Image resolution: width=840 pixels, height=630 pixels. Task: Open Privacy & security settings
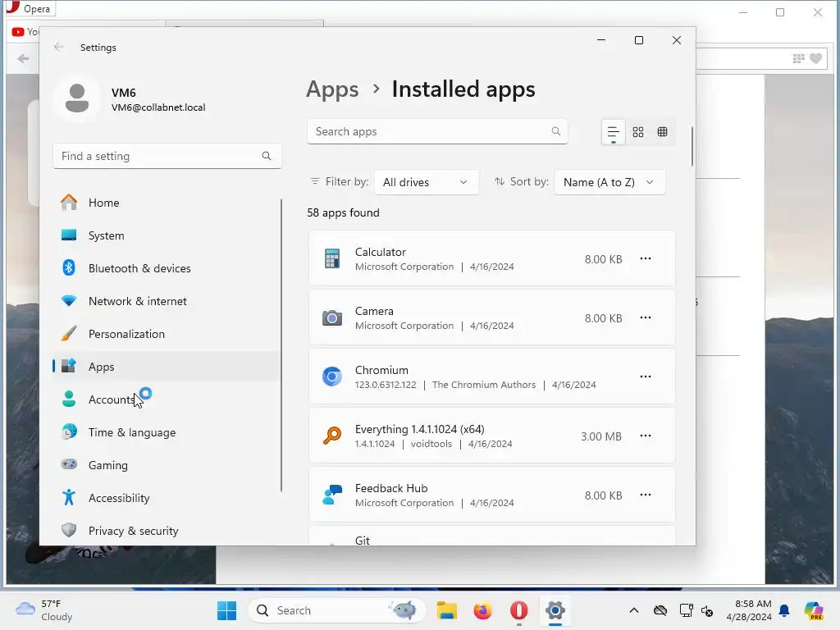tap(166, 531)
